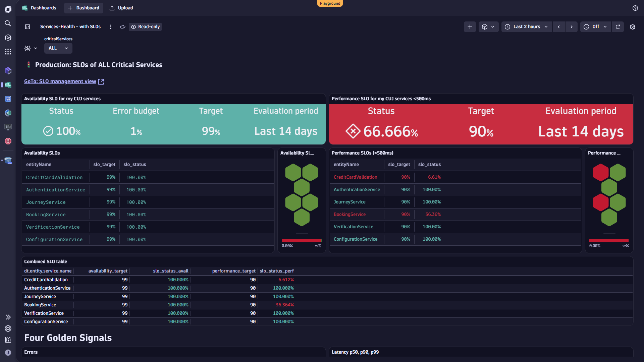The width and height of the screenshot is (644, 362).
Task: Open the auto-refresh Off dropdown
Action: pos(595,27)
